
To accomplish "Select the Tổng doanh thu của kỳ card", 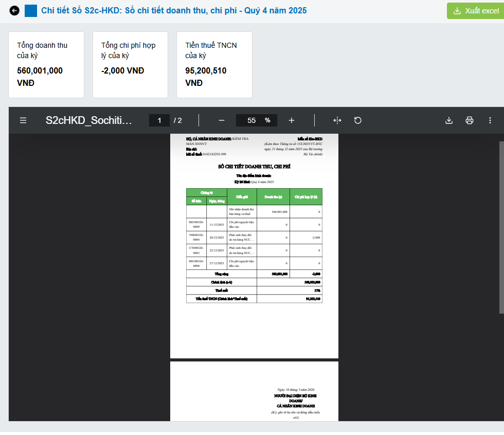I will coord(46,64).
